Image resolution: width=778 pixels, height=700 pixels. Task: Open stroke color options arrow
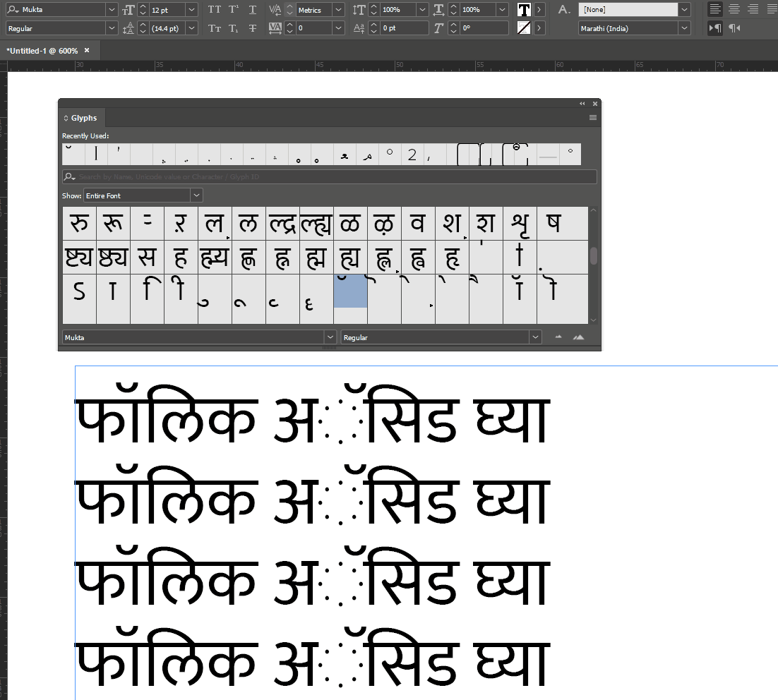pos(539,28)
